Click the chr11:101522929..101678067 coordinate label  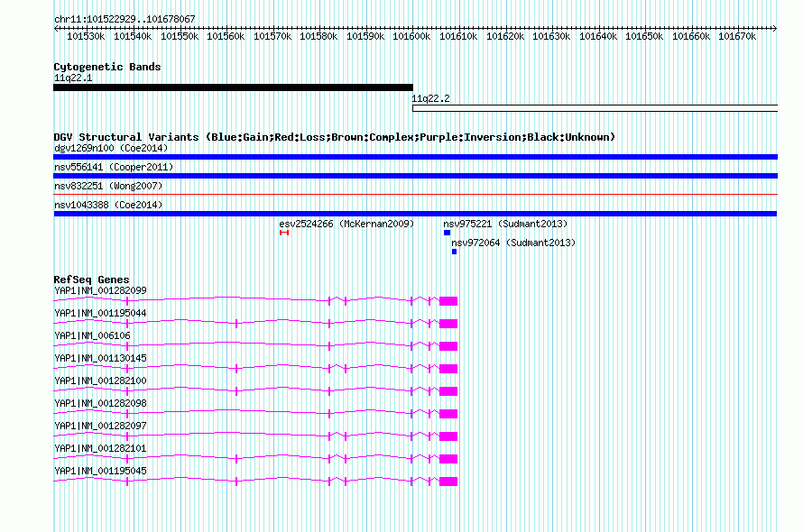[125, 19]
